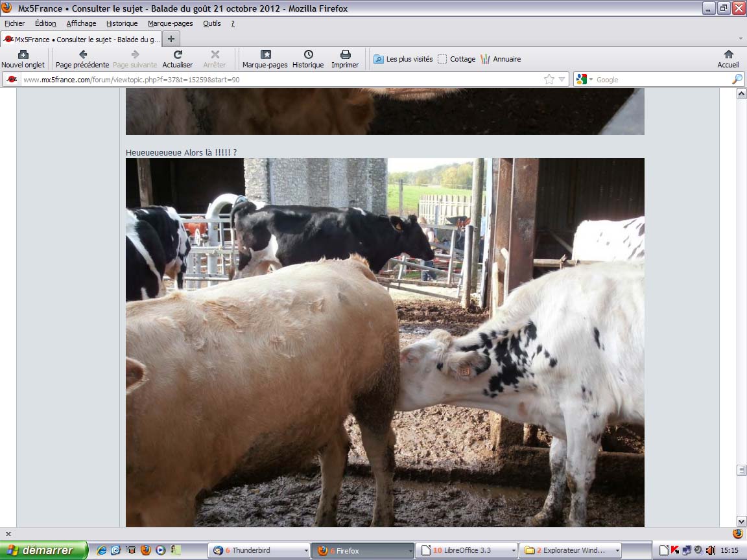Open a new tab with plus button
The height and width of the screenshot is (560, 747).
[x=171, y=39]
